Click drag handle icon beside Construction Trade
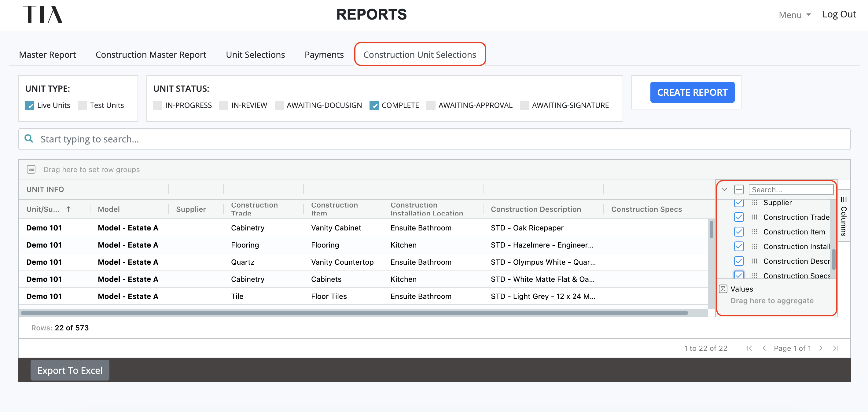This screenshot has width=868, height=412. coord(754,217)
